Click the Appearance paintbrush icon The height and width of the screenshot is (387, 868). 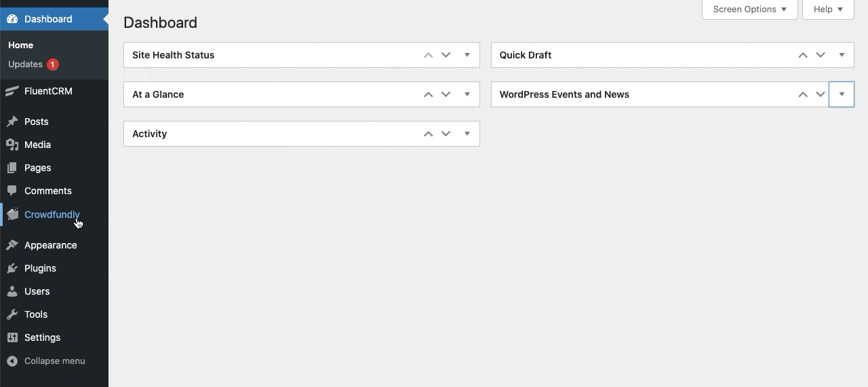pos(12,245)
